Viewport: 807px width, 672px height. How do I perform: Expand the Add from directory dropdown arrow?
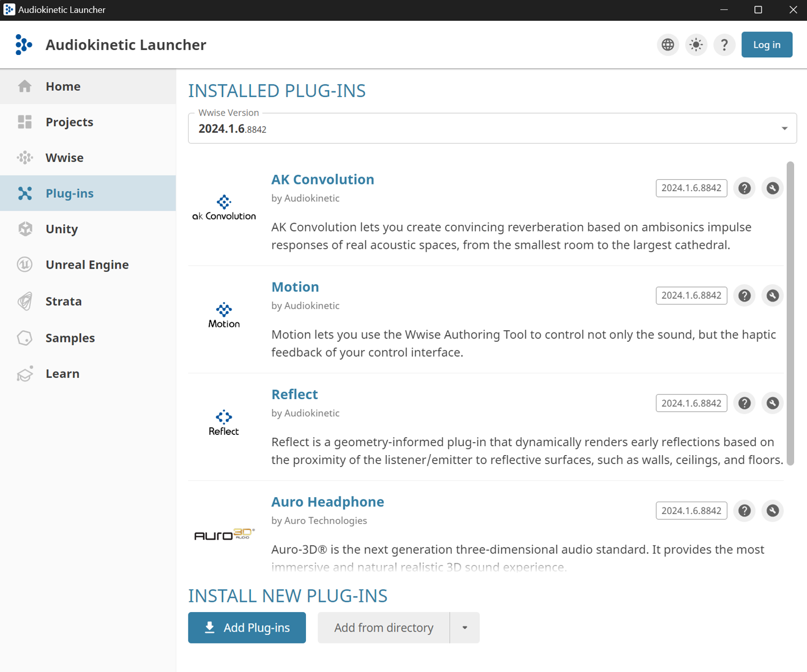click(x=465, y=627)
